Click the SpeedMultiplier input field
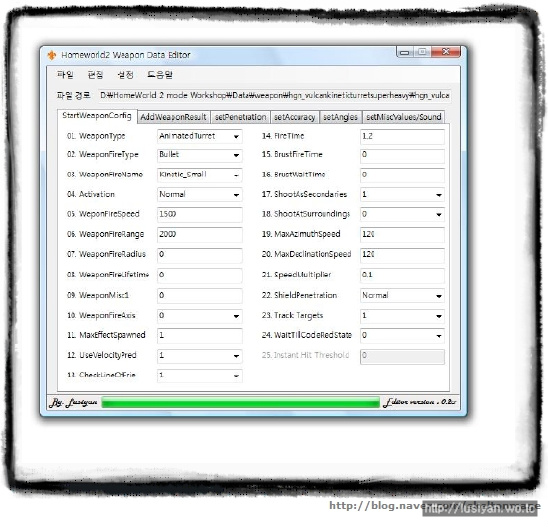Screen dimensions: 548x527 coord(402,275)
